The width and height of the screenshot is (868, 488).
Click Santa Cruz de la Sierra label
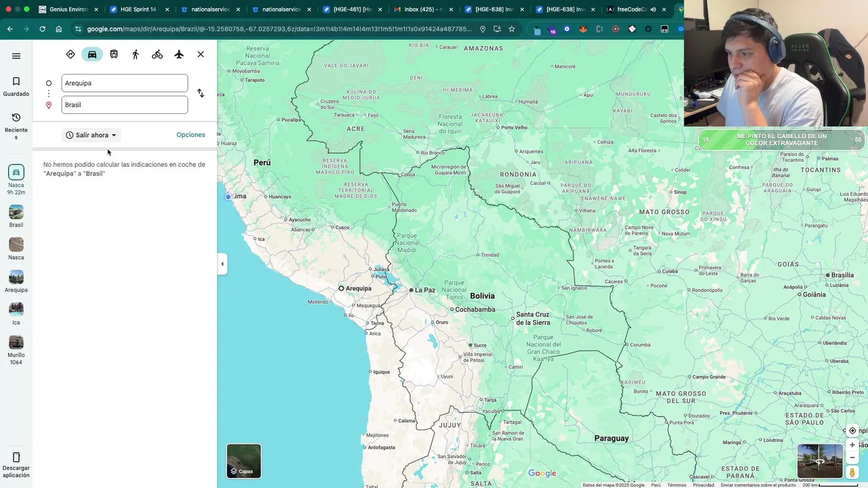(x=532, y=319)
